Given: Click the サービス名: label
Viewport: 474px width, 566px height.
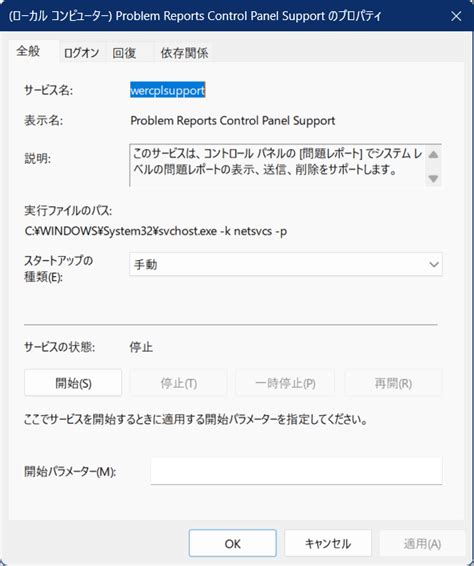Looking at the screenshot, I should (48, 90).
